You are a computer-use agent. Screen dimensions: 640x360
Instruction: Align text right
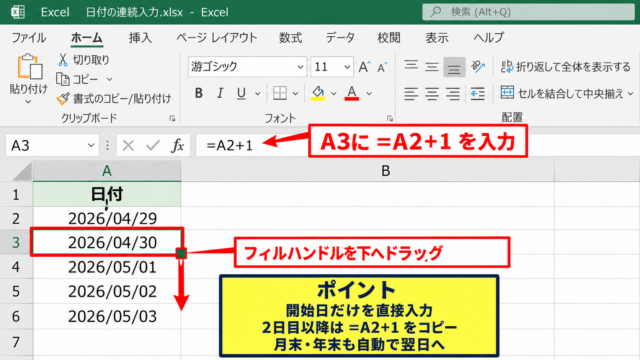[453, 94]
